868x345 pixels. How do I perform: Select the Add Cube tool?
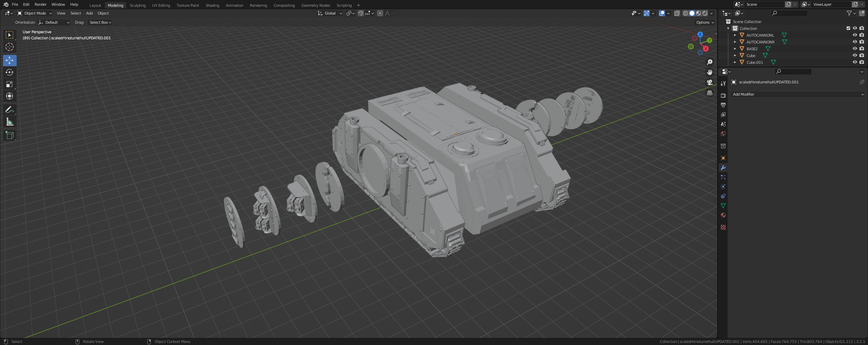pyautogui.click(x=9, y=135)
